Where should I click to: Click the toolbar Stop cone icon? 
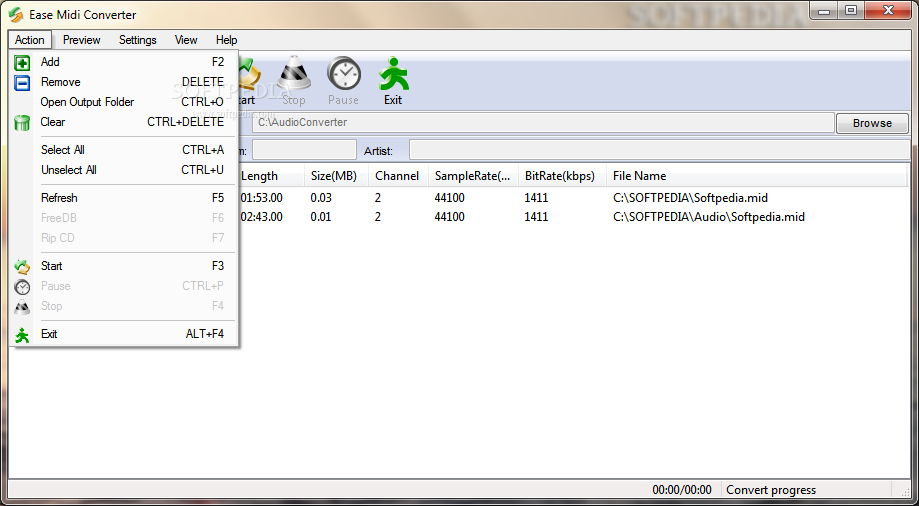294,73
